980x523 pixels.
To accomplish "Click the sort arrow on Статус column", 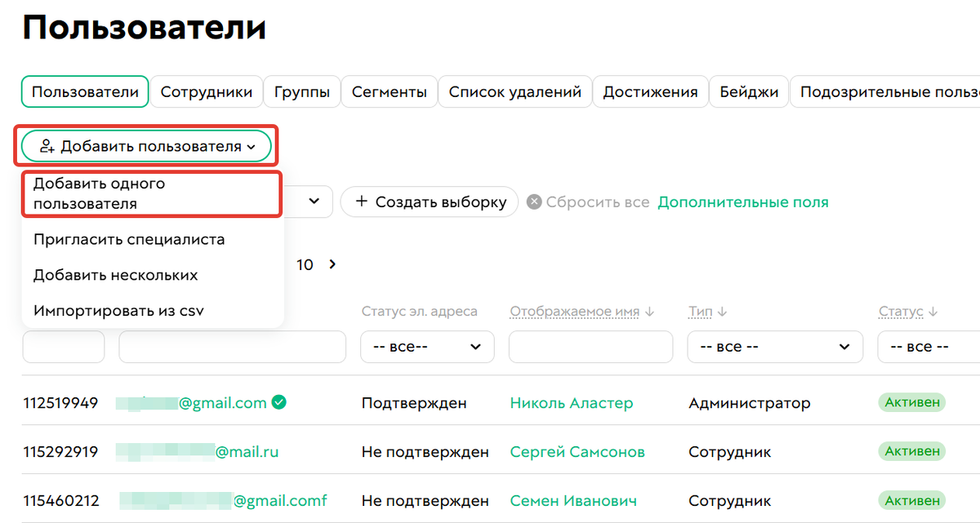I will click(x=933, y=311).
